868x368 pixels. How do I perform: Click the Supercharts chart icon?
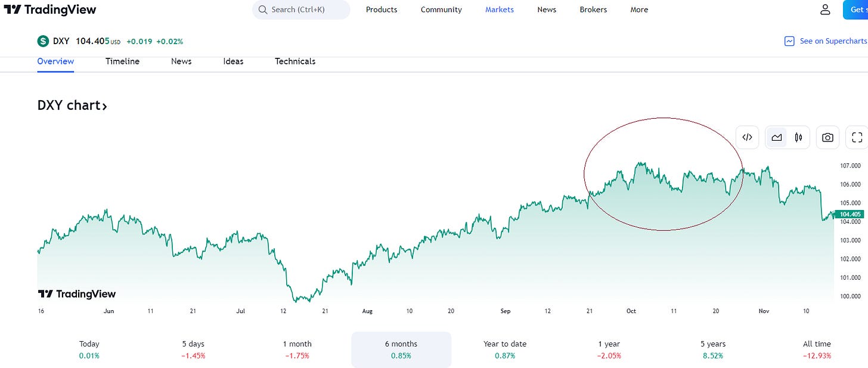(789, 41)
